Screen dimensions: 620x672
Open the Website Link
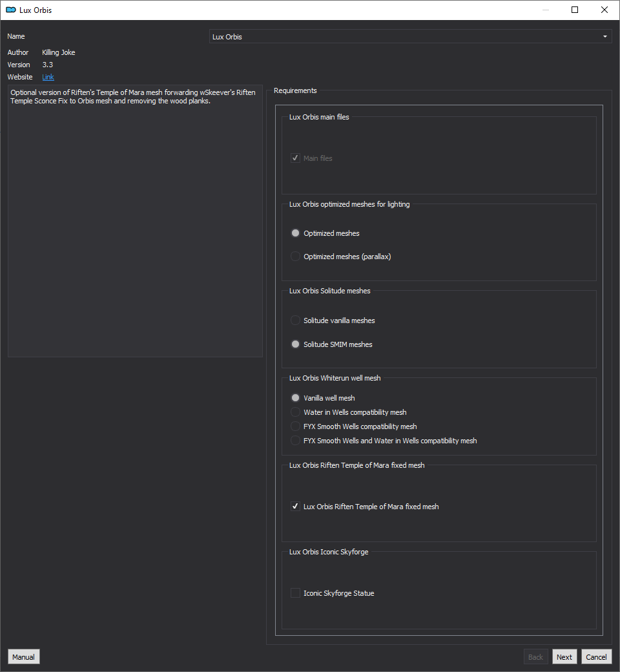(48, 77)
